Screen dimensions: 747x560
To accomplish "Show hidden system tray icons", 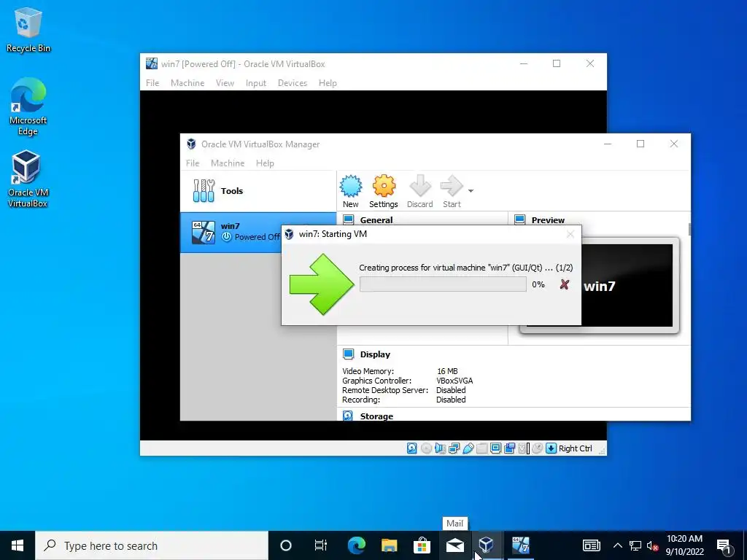I will 617,545.
